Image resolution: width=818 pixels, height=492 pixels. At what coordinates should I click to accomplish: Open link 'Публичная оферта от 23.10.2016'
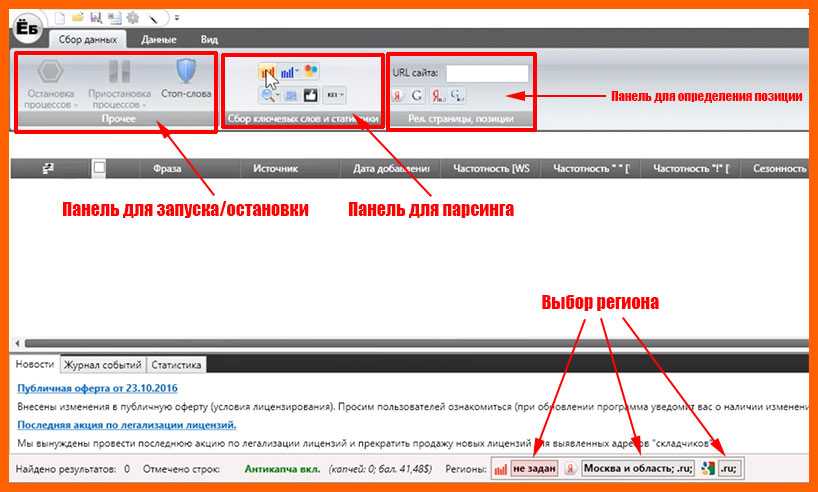(x=98, y=388)
